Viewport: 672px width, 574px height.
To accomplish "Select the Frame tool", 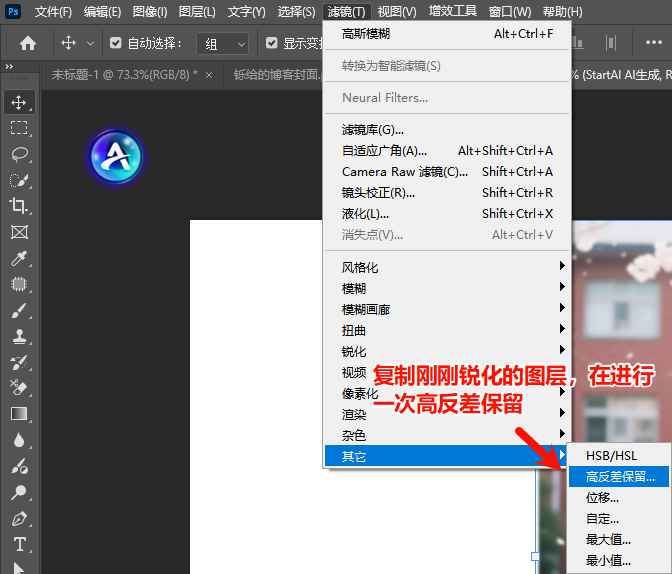I will 19,232.
